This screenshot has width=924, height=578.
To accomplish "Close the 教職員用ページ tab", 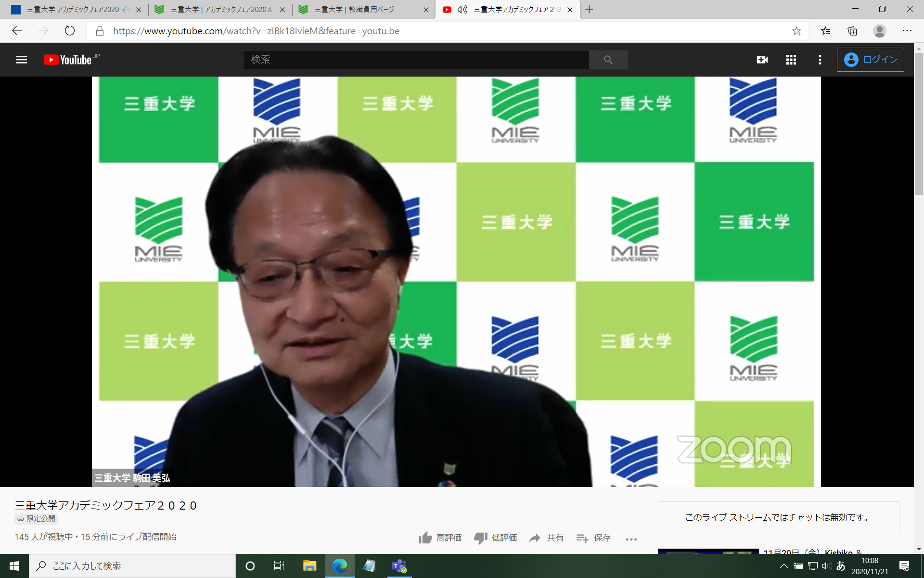I will 426,10.
